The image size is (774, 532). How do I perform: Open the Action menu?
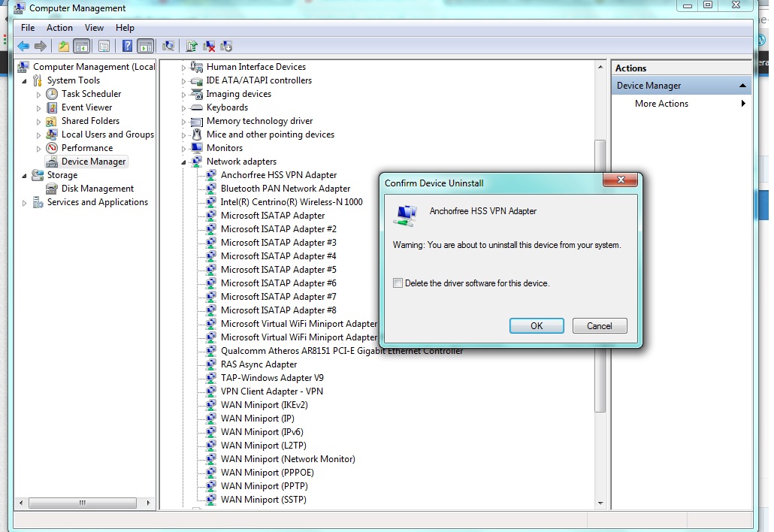[x=59, y=28]
